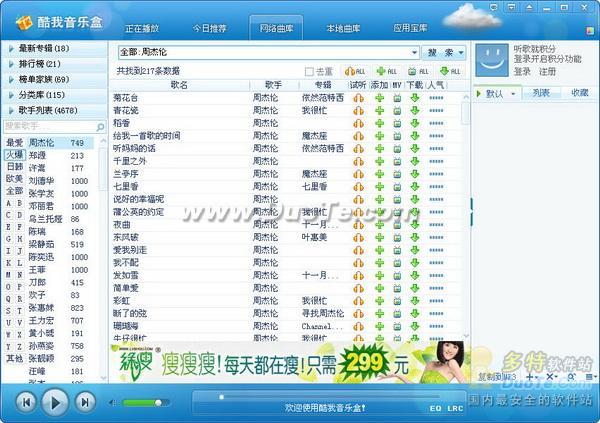The image size is (600, 423).
Task: Click listen headphone icon for 听妈妈的话
Action: (359, 149)
